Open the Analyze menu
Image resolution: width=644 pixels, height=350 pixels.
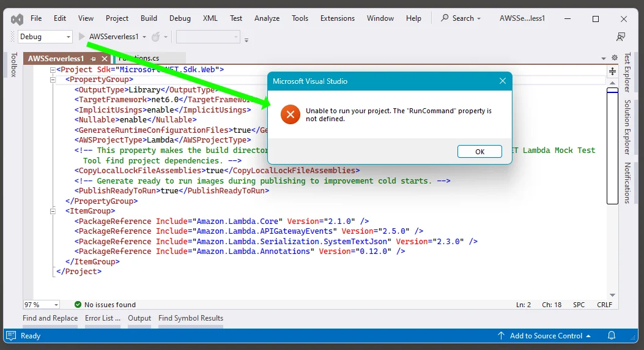click(x=267, y=18)
